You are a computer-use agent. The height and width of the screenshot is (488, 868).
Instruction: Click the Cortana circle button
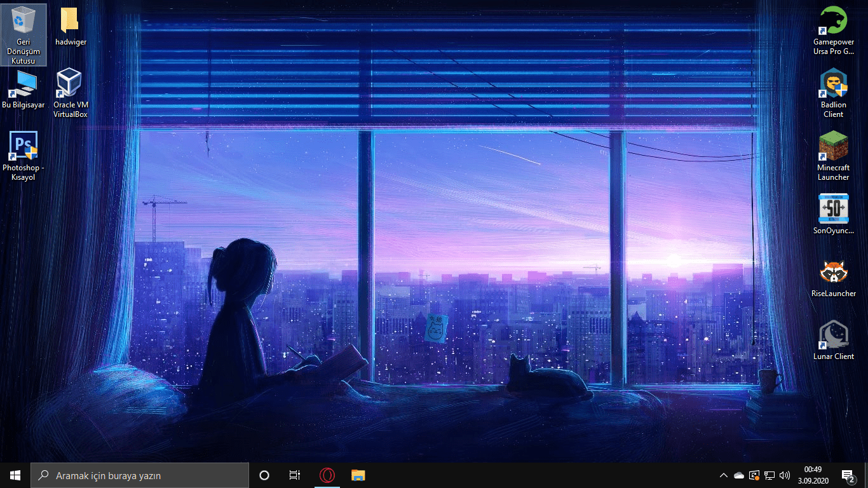264,475
